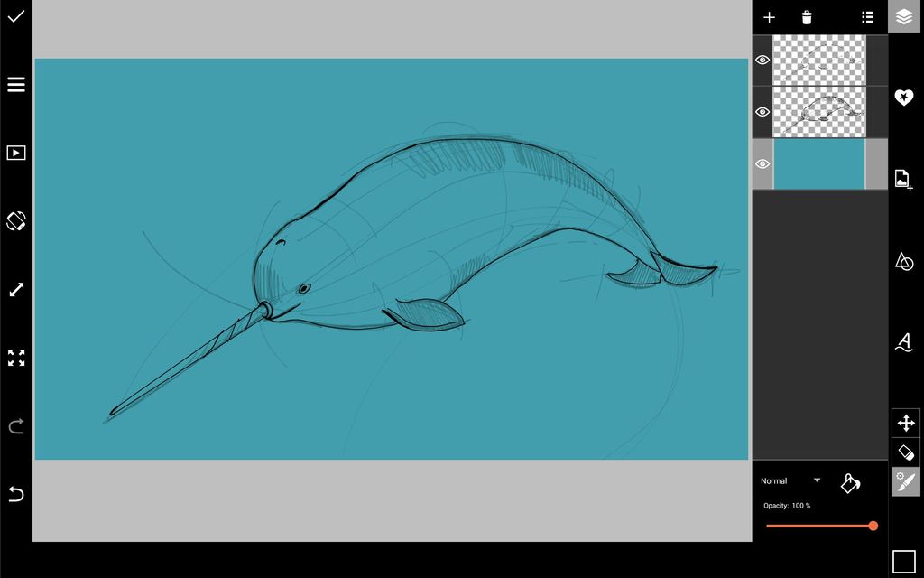Click the undo arrow icon
924x578 pixels.
16,494
